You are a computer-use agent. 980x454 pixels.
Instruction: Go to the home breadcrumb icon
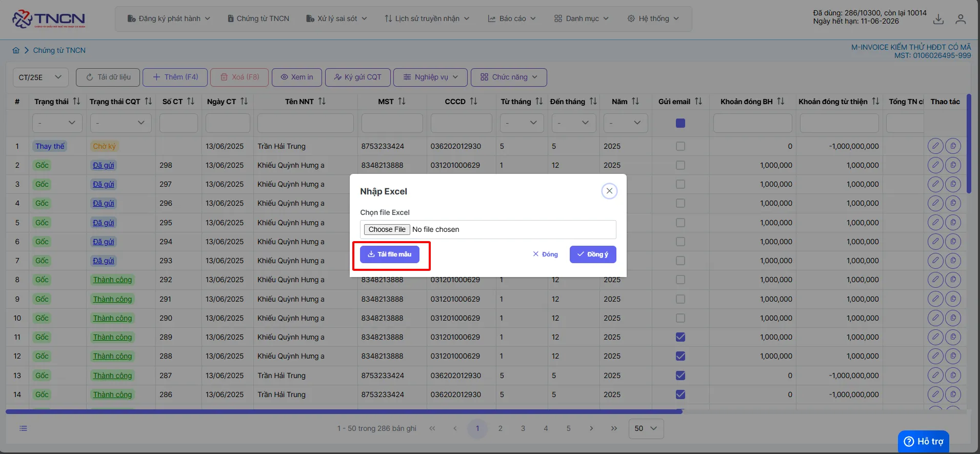(16, 50)
